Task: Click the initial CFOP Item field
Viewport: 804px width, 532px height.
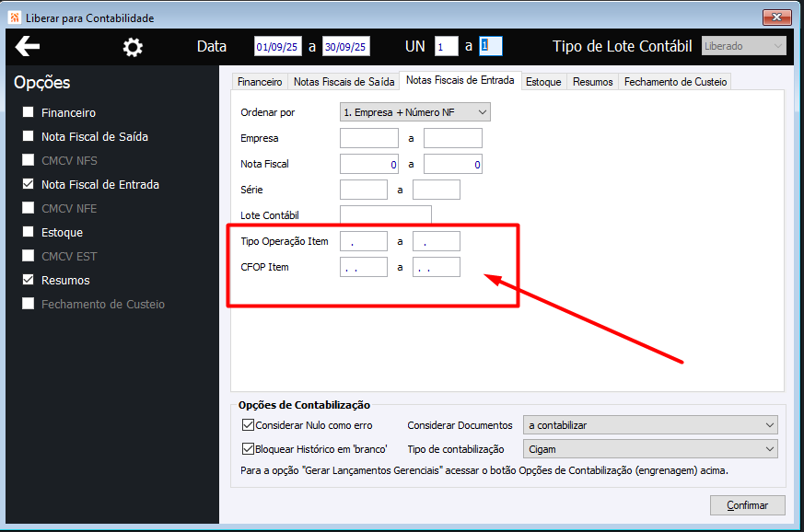Action: coord(364,267)
